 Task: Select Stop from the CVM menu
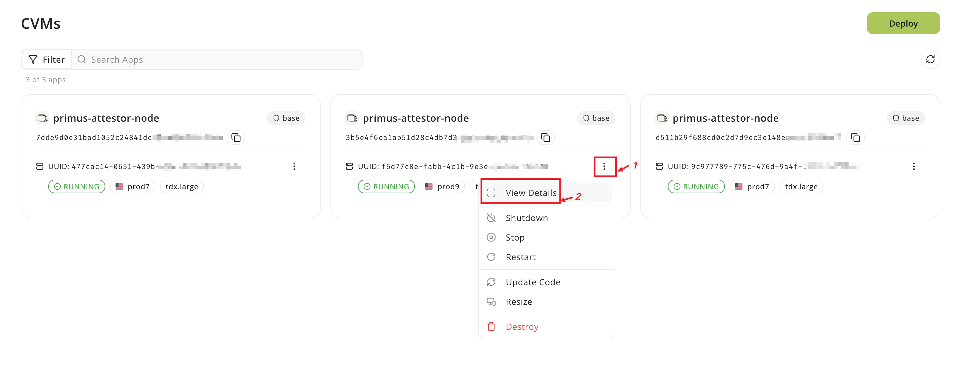(515, 238)
